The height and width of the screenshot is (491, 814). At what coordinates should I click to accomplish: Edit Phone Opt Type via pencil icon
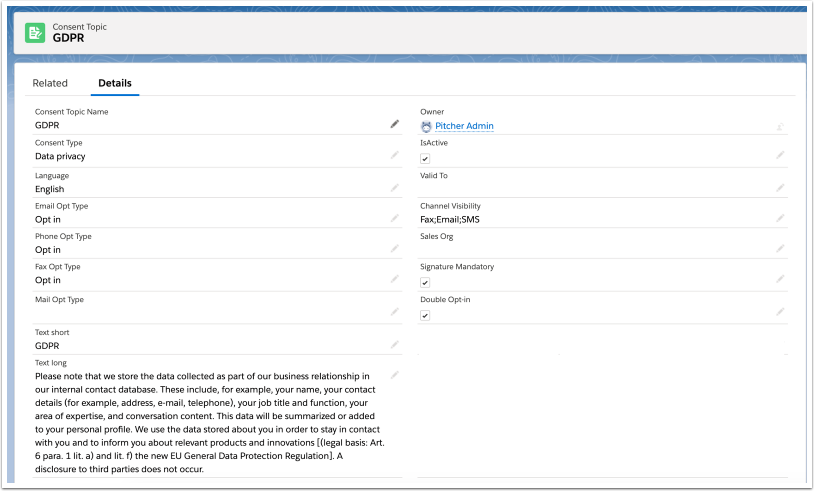tap(394, 249)
